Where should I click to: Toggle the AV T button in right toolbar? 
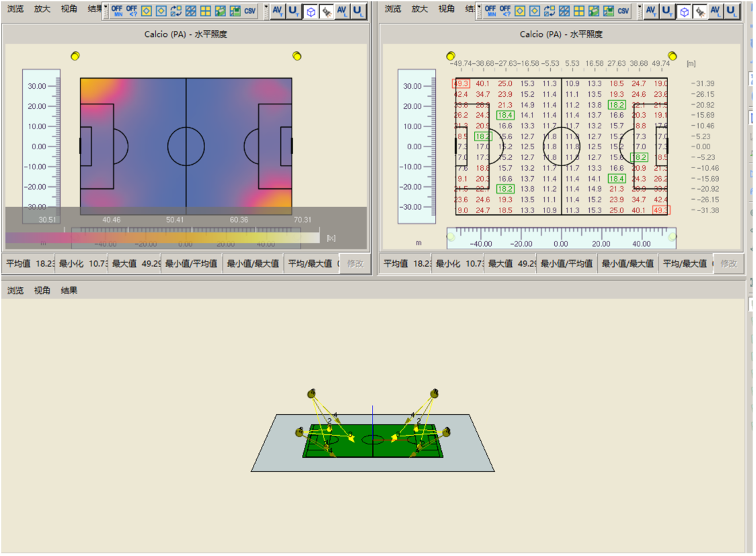pos(651,11)
